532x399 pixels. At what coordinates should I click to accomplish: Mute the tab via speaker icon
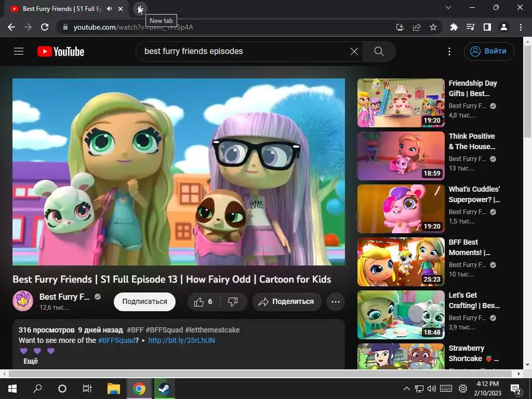[109, 9]
